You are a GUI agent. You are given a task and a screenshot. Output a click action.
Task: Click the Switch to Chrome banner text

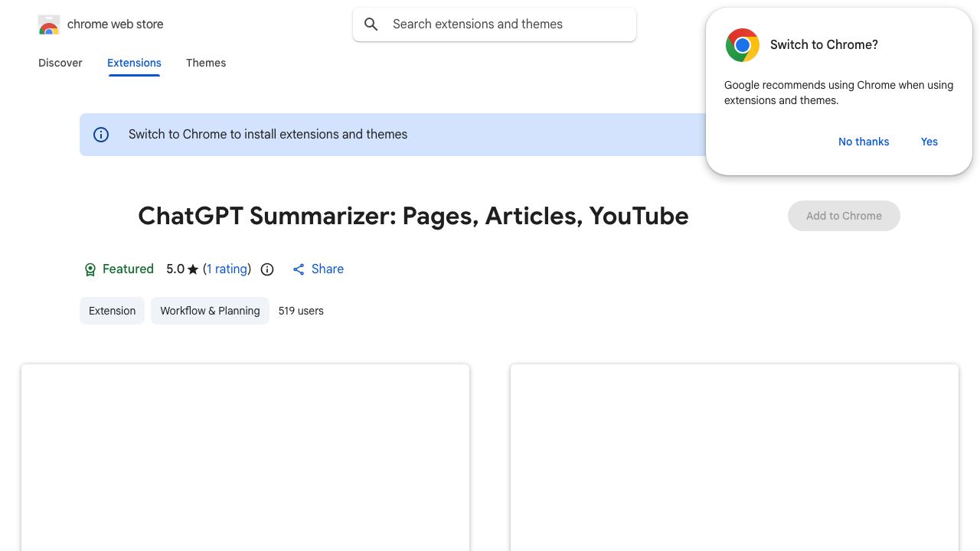[268, 135]
